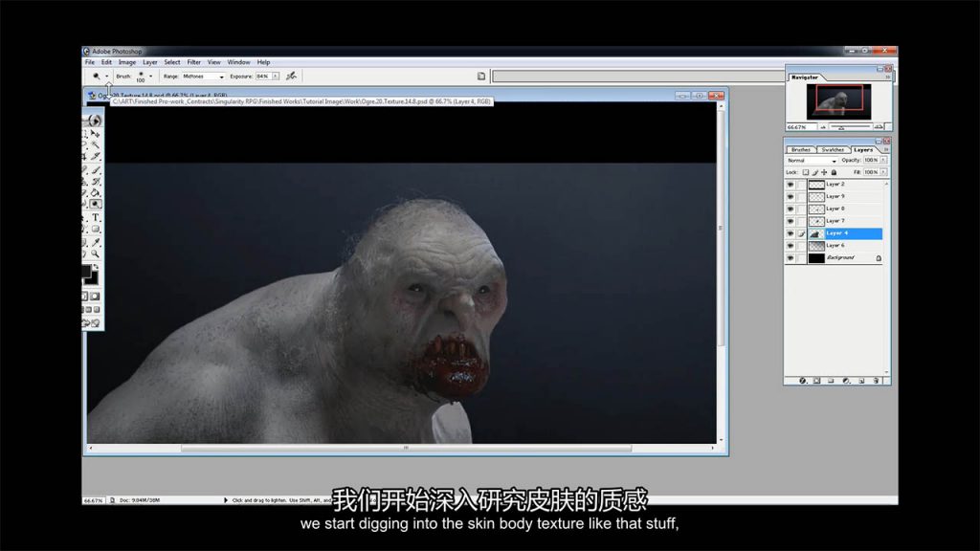Hide Layer 4 with its eye icon
Screen dimensions: 980x551
click(791, 233)
